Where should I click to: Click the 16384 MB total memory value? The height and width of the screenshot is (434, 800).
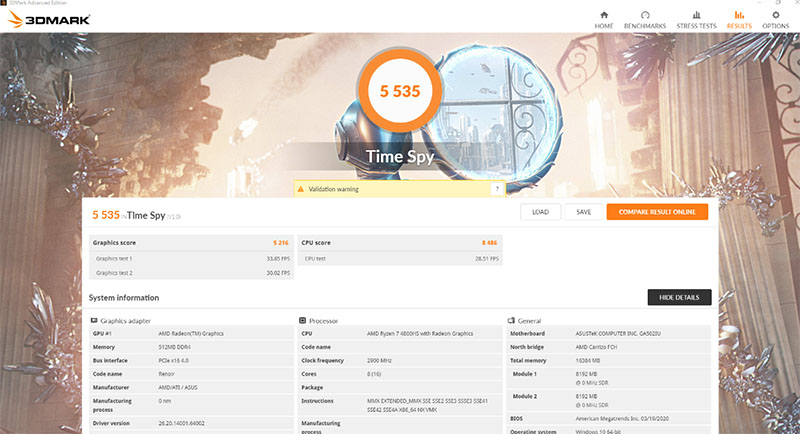(588, 361)
